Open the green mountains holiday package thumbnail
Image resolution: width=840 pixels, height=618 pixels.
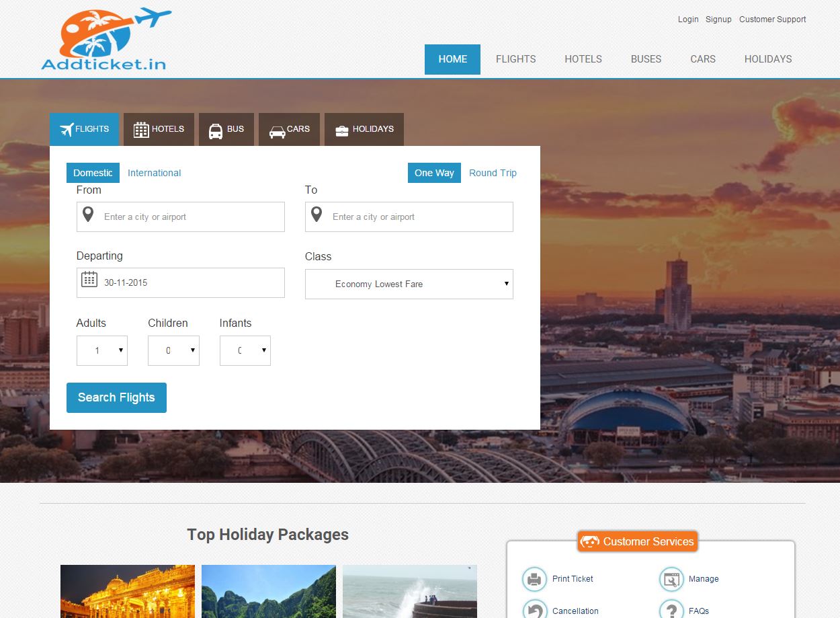[269, 592]
